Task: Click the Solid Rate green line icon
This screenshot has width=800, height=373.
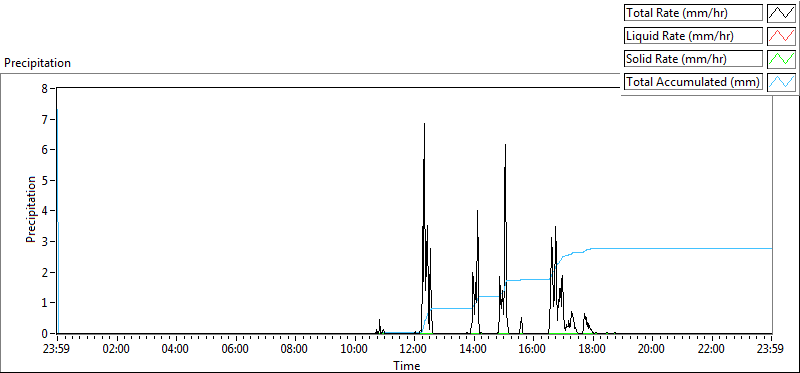Action: (781, 58)
